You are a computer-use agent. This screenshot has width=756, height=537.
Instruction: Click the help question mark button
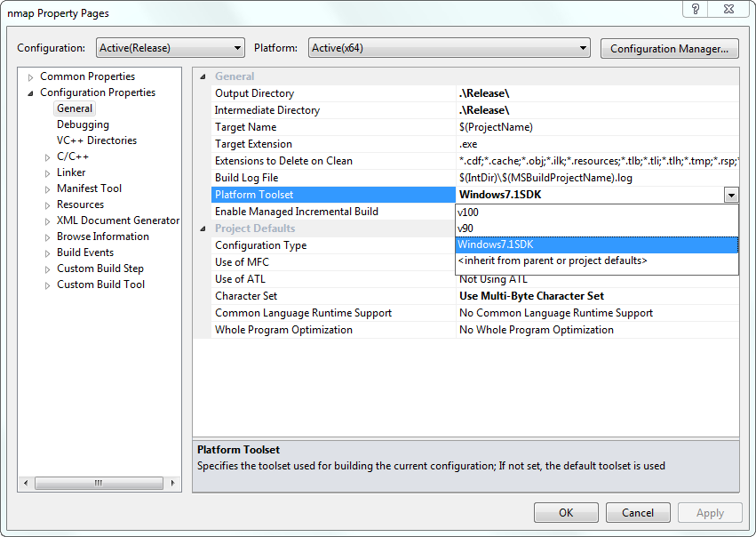click(695, 9)
